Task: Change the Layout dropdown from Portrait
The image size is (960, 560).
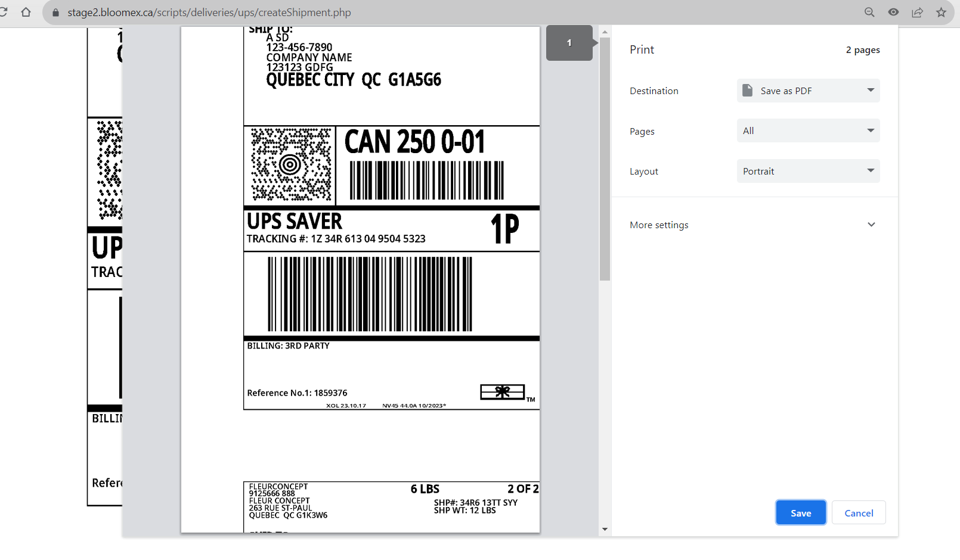Action: pos(808,171)
